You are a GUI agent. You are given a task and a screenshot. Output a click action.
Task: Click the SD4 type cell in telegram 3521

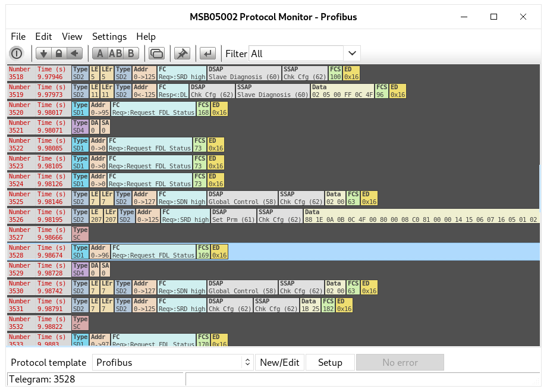pyautogui.click(x=80, y=126)
